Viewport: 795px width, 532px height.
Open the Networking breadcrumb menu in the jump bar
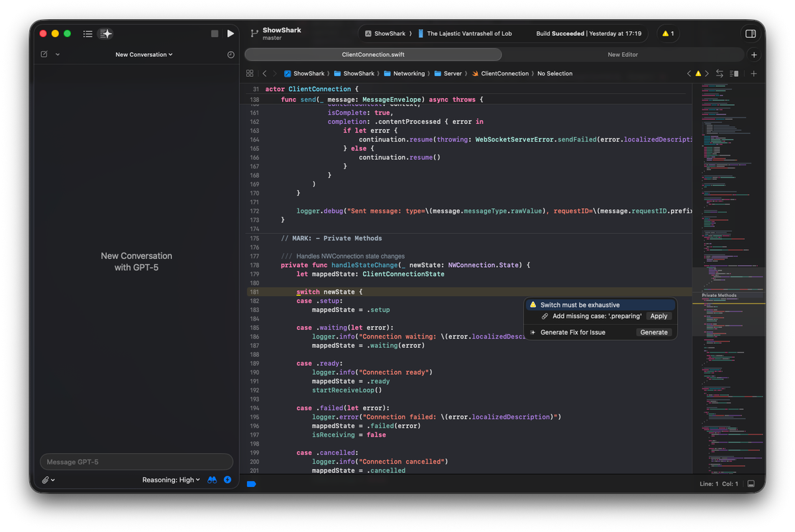[x=405, y=74]
